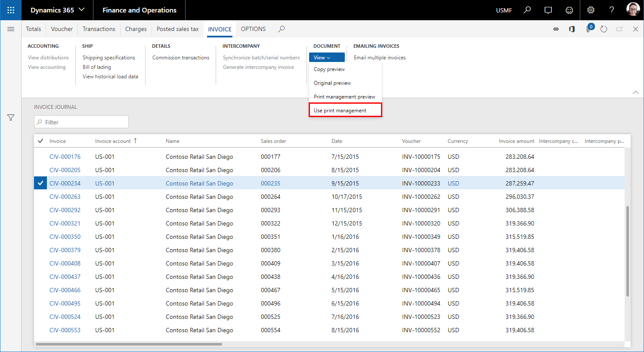Open the page in new window icon
The width and height of the screenshot is (644, 352).
(619, 29)
